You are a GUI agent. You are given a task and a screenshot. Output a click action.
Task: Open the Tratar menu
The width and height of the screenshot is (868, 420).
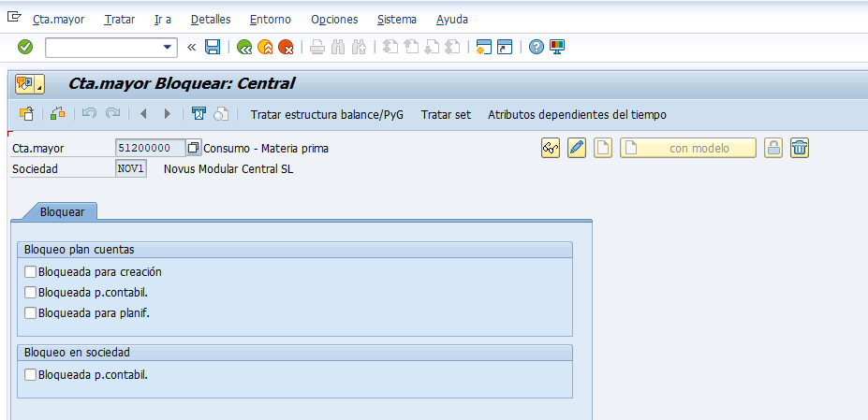(120, 20)
